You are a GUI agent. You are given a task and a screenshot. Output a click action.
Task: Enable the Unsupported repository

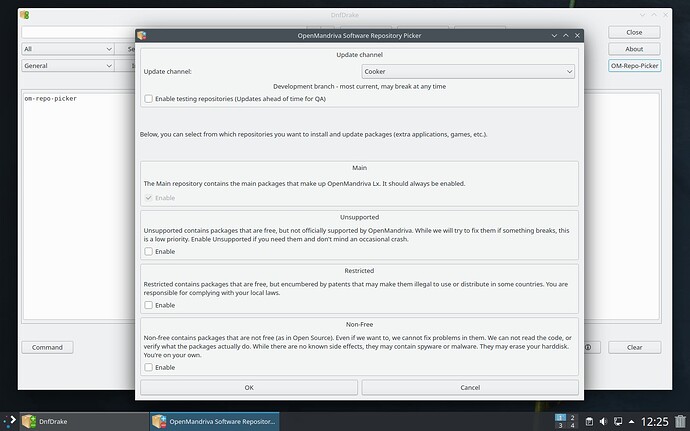coord(148,251)
